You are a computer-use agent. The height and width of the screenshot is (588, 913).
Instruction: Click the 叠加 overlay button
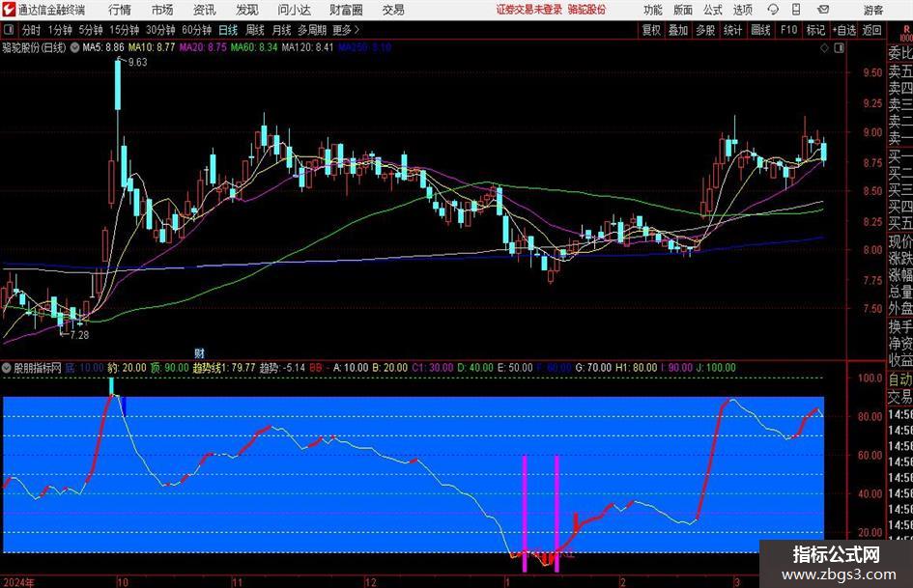tap(678, 30)
